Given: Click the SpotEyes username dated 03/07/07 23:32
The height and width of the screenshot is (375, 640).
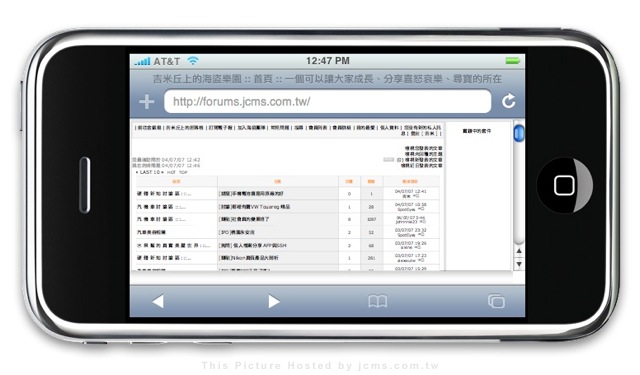Looking at the screenshot, I should tap(406, 235).
